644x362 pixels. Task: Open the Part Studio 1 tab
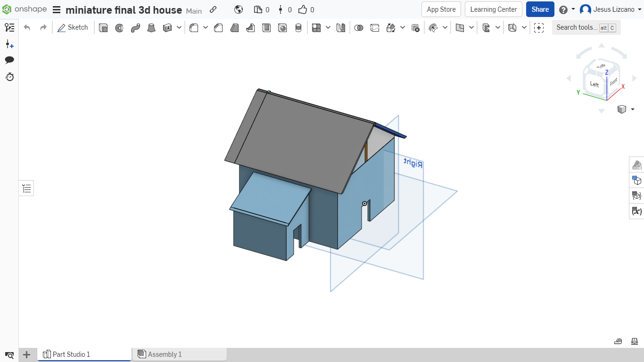(71, 354)
